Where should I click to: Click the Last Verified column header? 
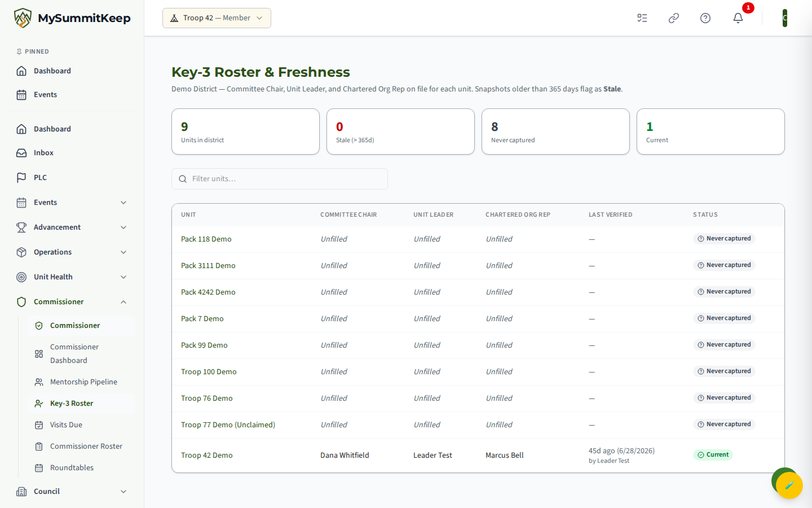click(x=610, y=215)
